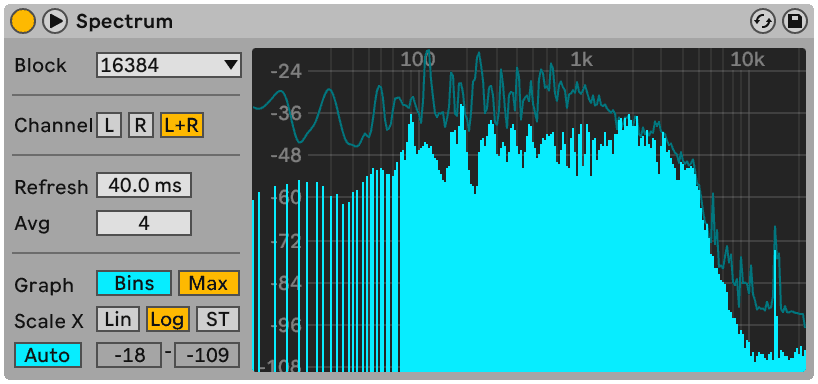
Task: Click the -36 dB axis label
Action: click(x=286, y=113)
